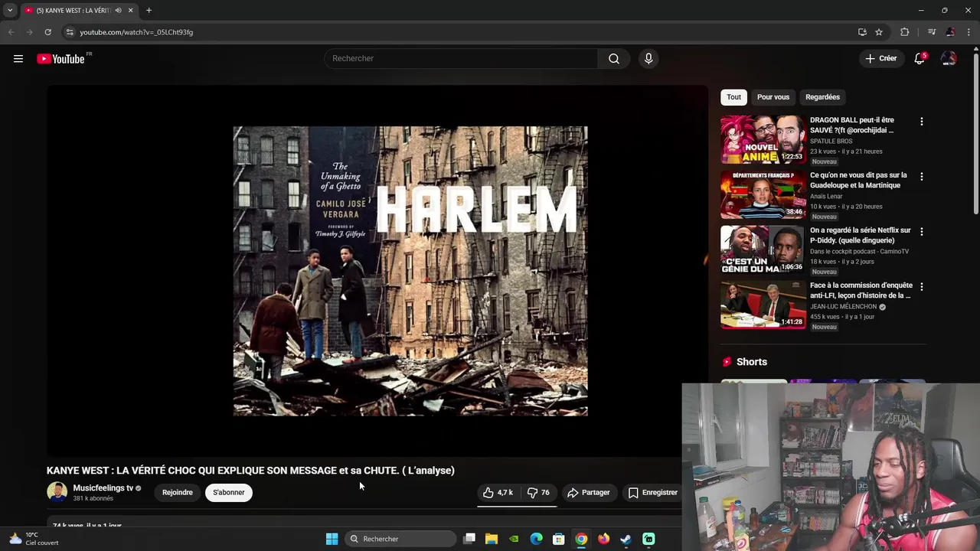
Task: Dislike the video with thumbs down
Action: click(539, 493)
